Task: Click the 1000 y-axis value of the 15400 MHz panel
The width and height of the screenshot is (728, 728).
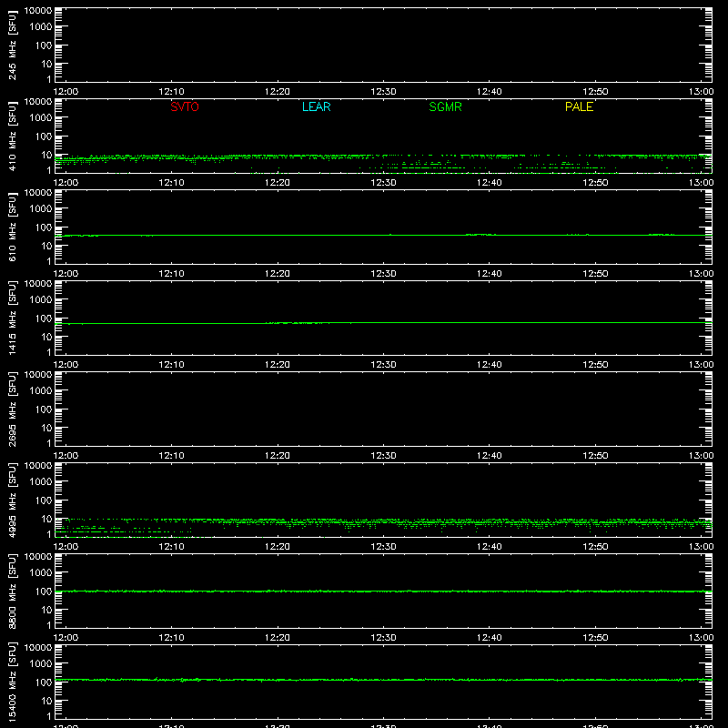Action: [x=41, y=664]
